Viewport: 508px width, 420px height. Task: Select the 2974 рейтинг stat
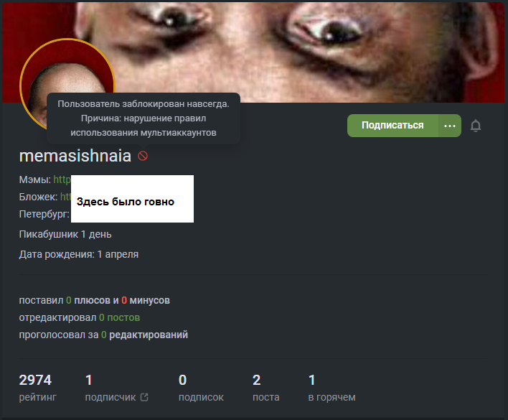point(37,388)
